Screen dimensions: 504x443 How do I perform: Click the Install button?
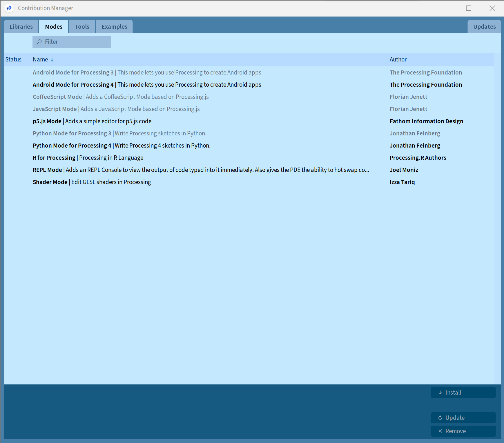[463, 393]
